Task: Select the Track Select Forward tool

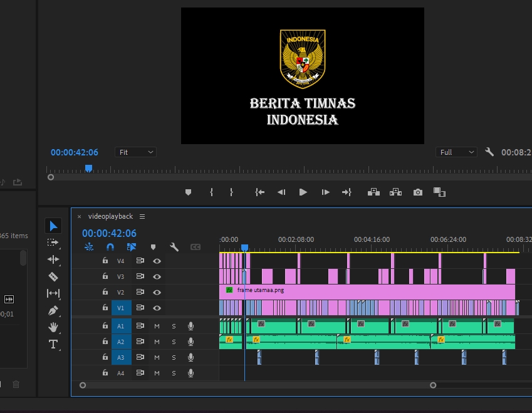Action: click(x=53, y=243)
